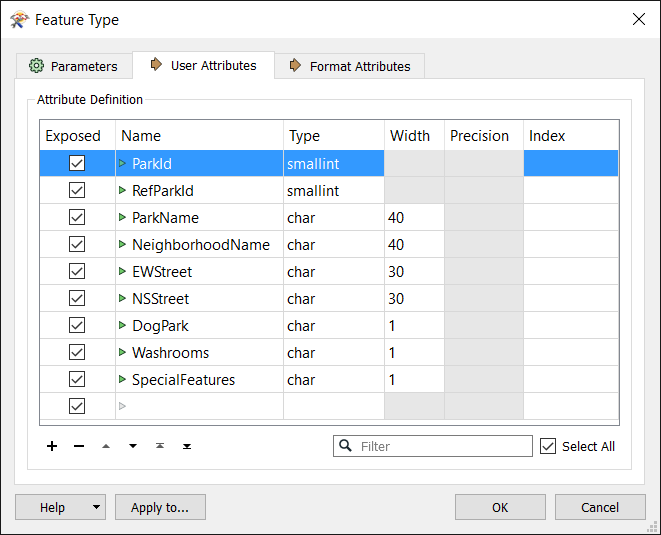Switch to the Format Attributes tab

coord(349,66)
